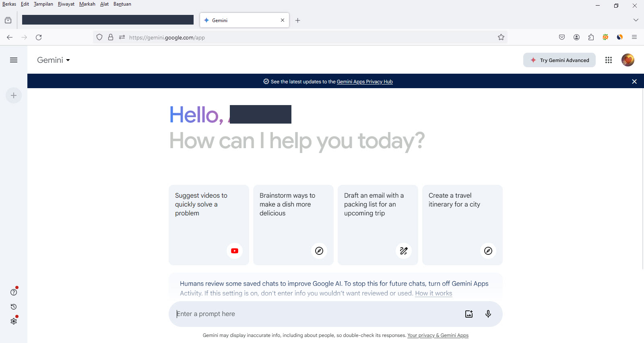Open the Riwayat menu

tap(66, 4)
